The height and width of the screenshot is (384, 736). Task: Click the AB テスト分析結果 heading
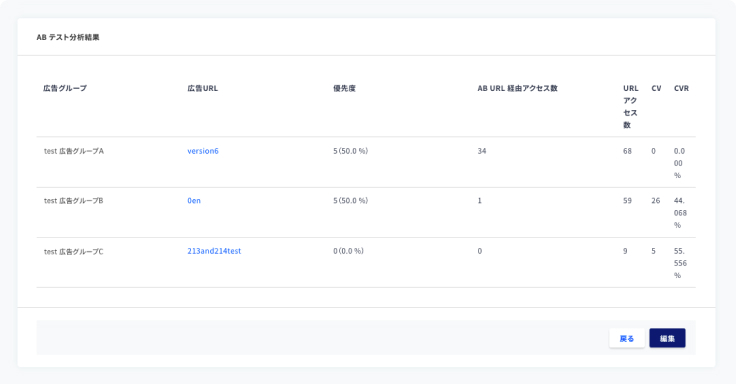point(68,37)
